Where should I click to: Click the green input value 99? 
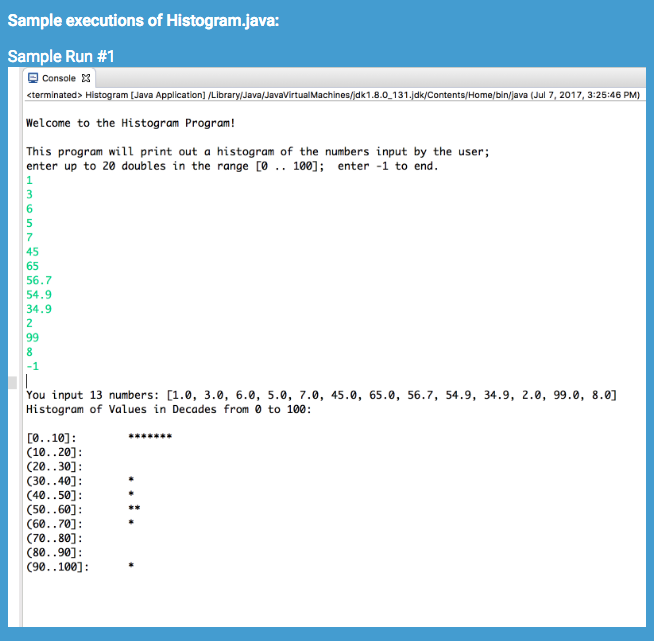pyautogui.click(x=33, y=337)
